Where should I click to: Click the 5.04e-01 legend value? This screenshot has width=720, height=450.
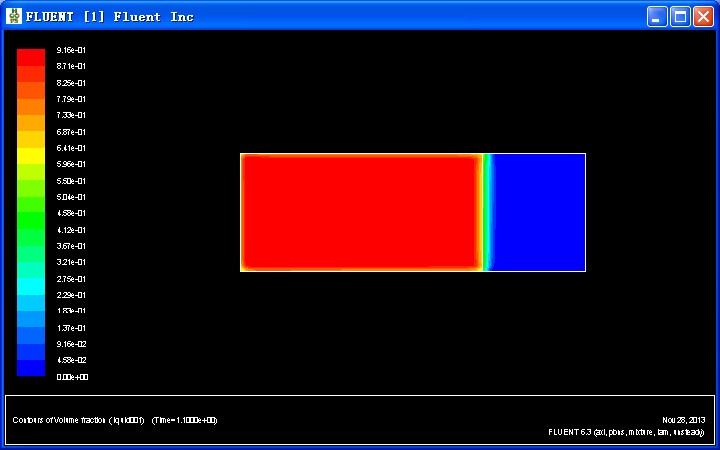pyautogui.click(x=71, y=197)
